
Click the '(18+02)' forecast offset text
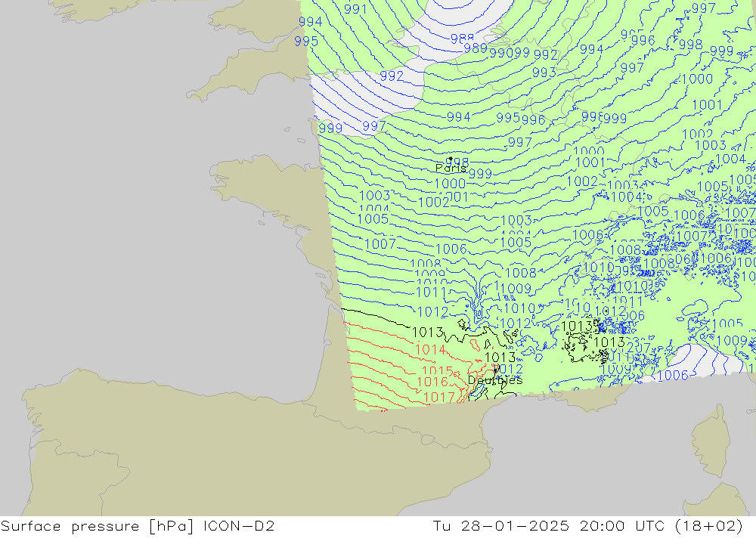[709, 526]
